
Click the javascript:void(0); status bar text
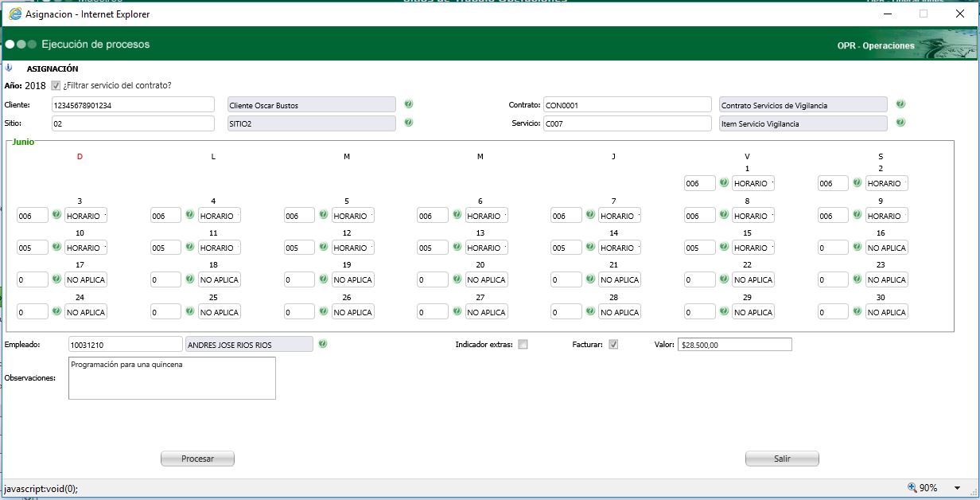pyautogui.click(x=41, y=489)
